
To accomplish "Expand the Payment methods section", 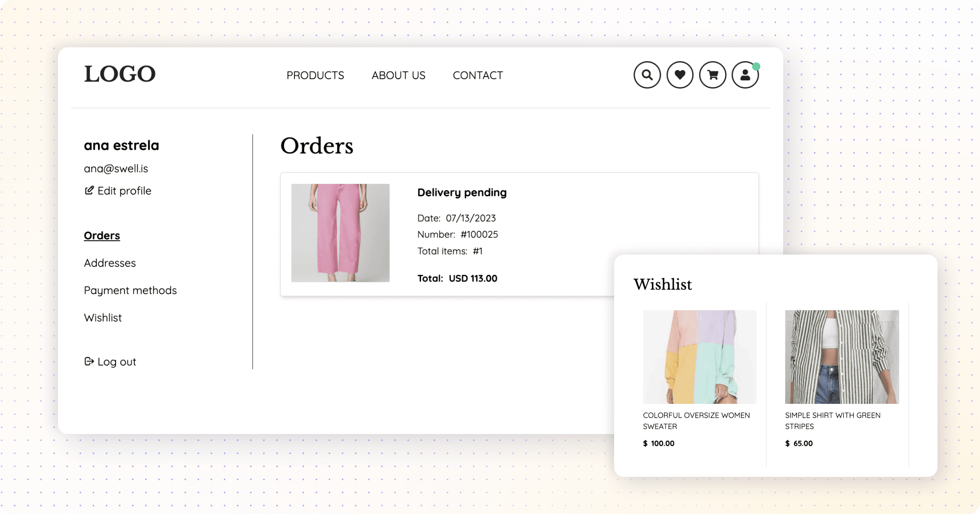I will [130, 290].
